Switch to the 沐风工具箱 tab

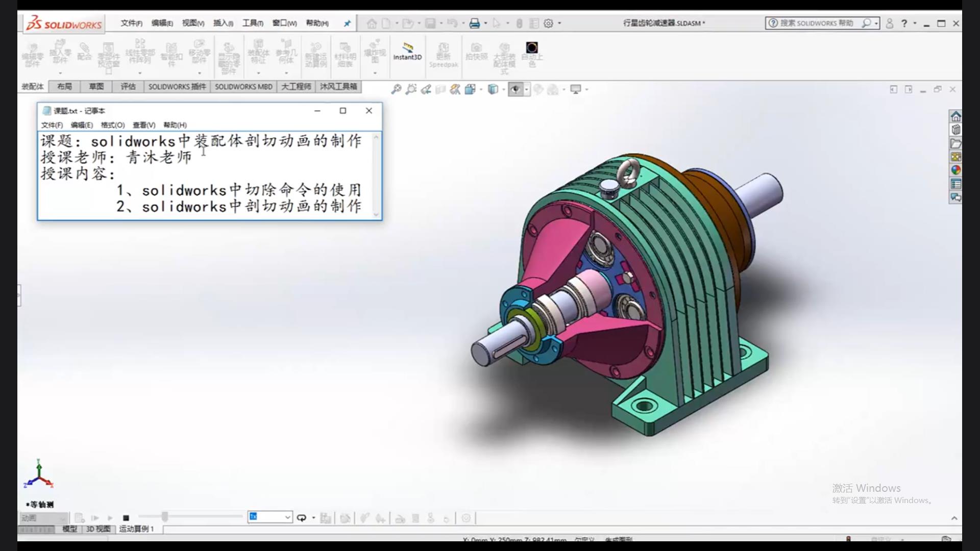(338, 87)
